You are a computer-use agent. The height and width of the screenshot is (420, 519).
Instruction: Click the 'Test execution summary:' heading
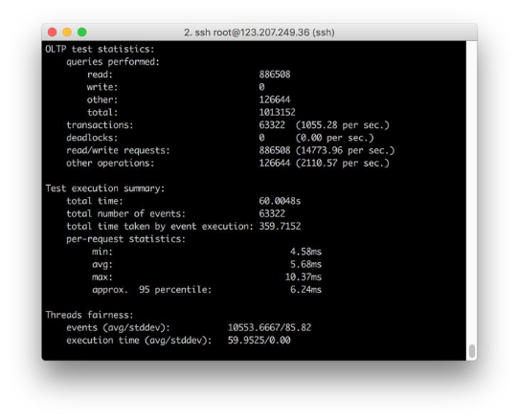pos(105,188)
